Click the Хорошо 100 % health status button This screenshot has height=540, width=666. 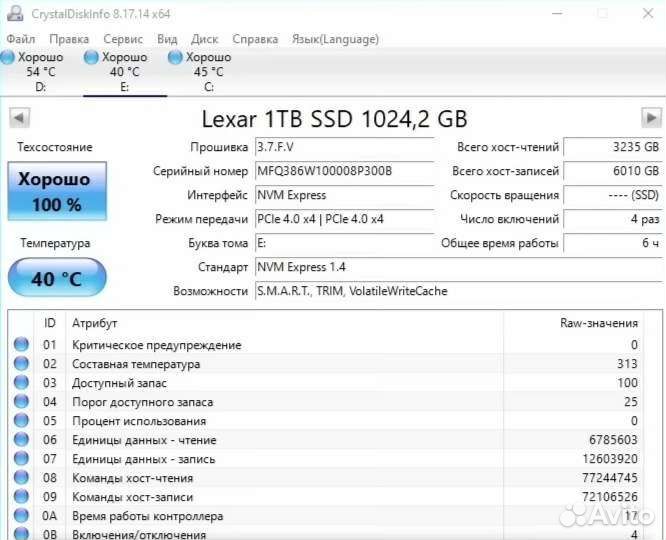point(57,191)
